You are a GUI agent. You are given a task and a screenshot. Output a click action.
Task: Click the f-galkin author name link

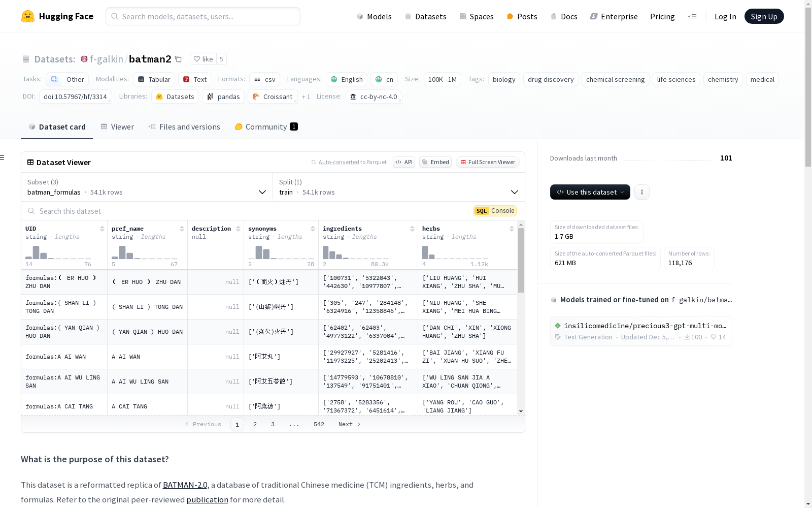point(107,59)
